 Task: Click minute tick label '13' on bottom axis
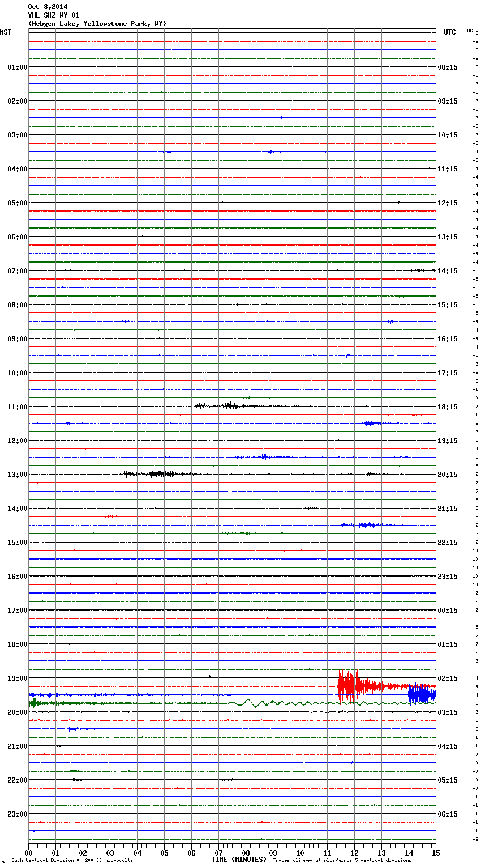(381, 852)
